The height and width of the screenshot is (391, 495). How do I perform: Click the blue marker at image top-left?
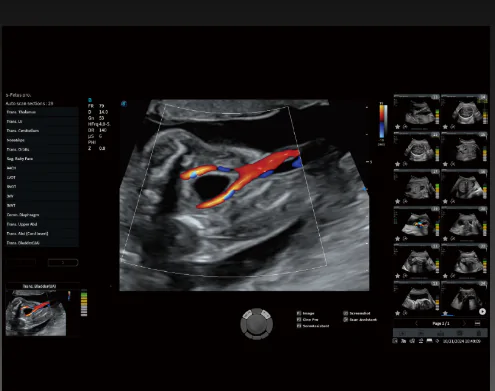(x=124, y=104)
